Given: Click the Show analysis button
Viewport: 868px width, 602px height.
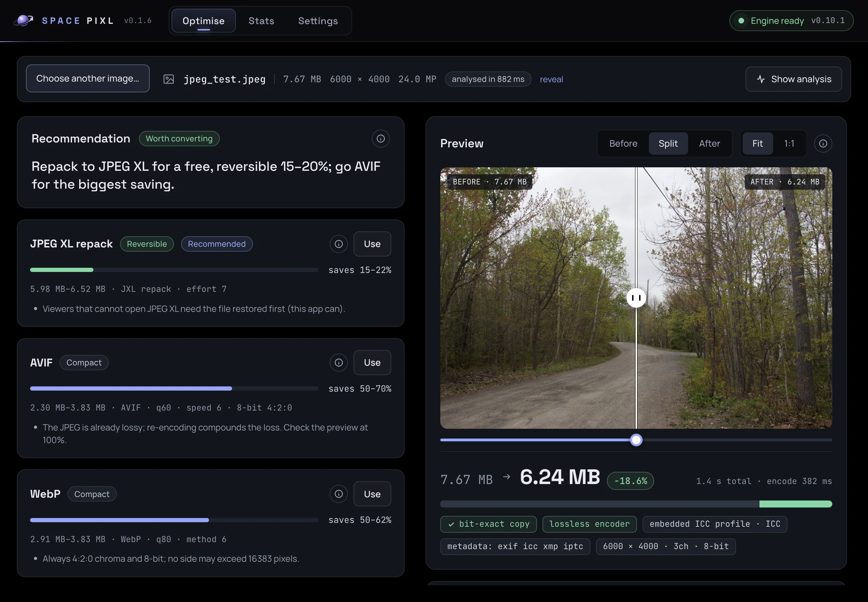Looking at the screenshot, I should click(794, 79).
